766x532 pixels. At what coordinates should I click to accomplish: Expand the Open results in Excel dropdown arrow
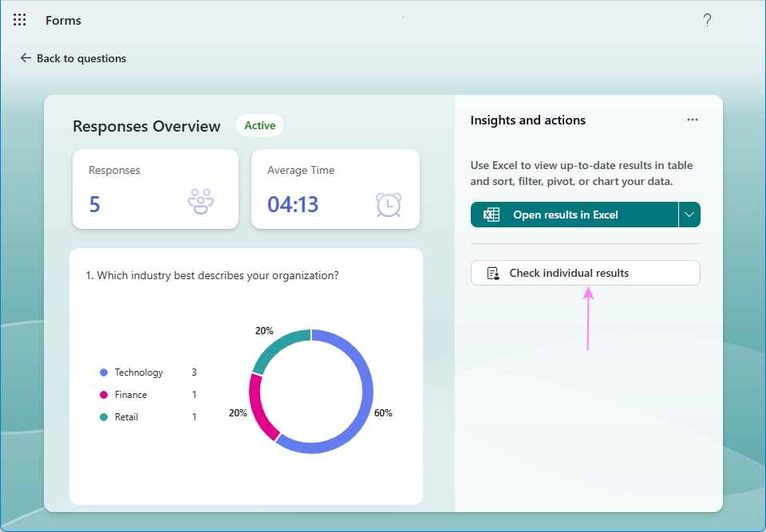[689, 215]
